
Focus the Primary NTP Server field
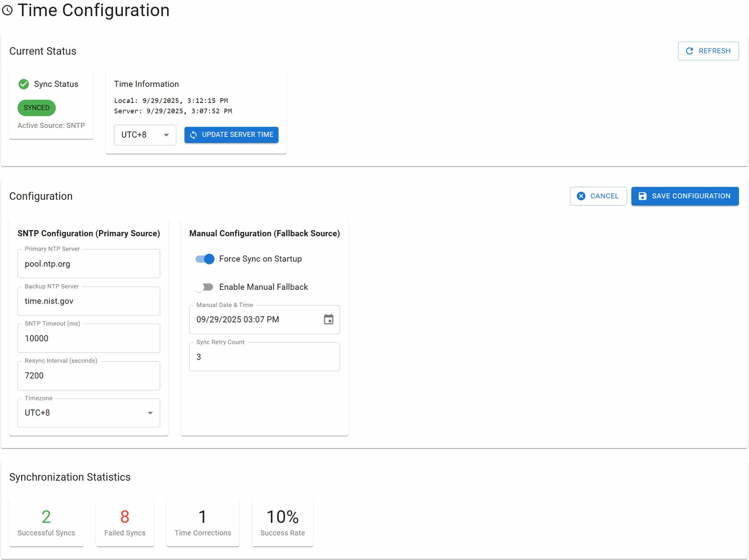[x=89, y=264]
